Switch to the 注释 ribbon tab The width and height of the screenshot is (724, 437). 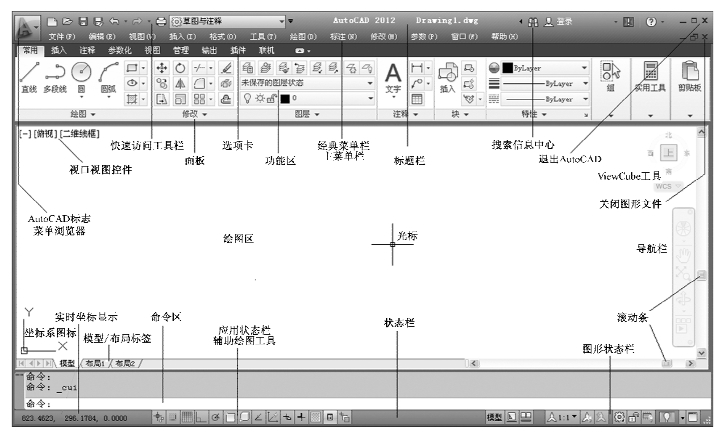click(87, 50)
